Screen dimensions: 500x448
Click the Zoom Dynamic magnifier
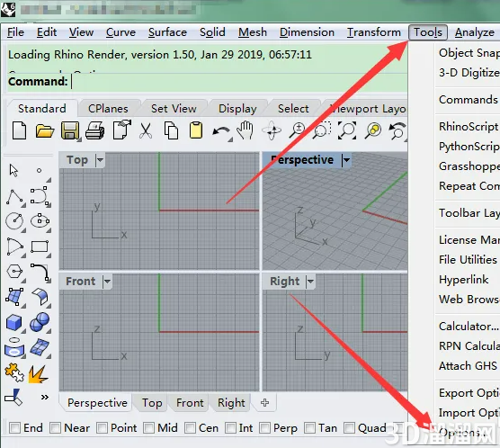pyautogui.click(x=297, y=130)
